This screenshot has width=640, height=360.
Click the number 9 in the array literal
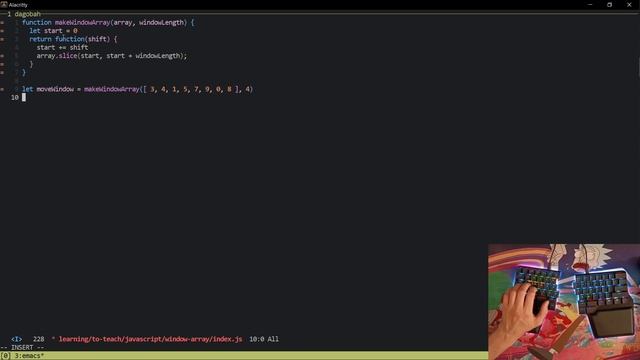click(x=207, y=89)
